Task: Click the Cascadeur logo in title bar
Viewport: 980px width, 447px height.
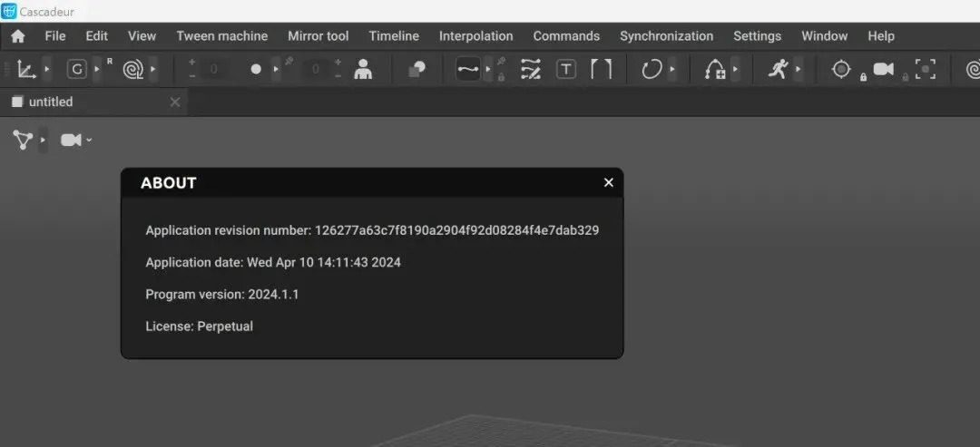Action: click(x=9, y=11)
